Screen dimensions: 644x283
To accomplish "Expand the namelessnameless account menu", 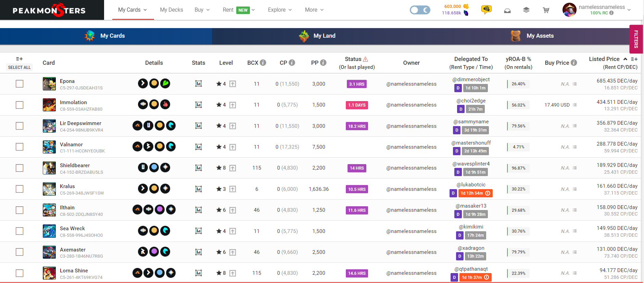I will click(x=629, y=10).
